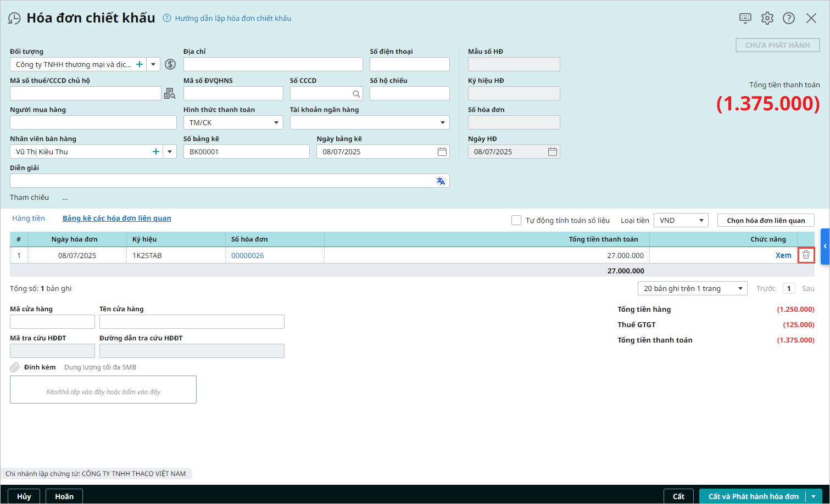Viewport: 830px width, 504px height.
Task: Click the currency dollar icon beside Đối tượng
Action: 170,64
